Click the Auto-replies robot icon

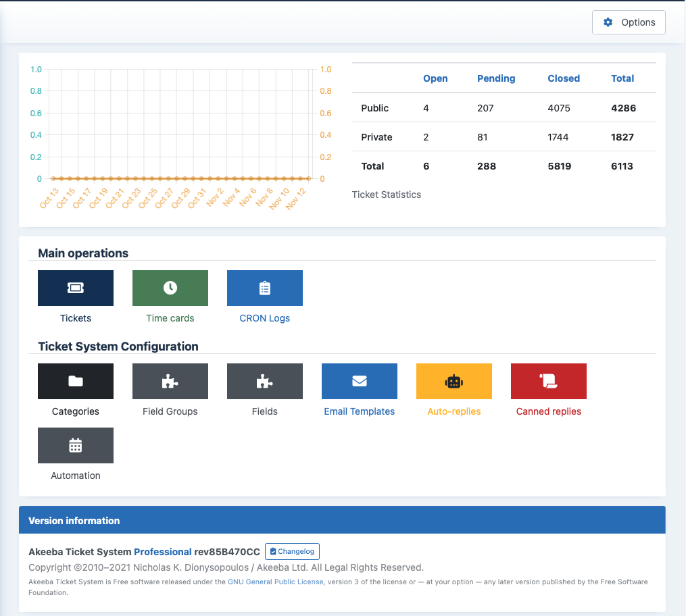pyautogui.click(x=454, y=381)
